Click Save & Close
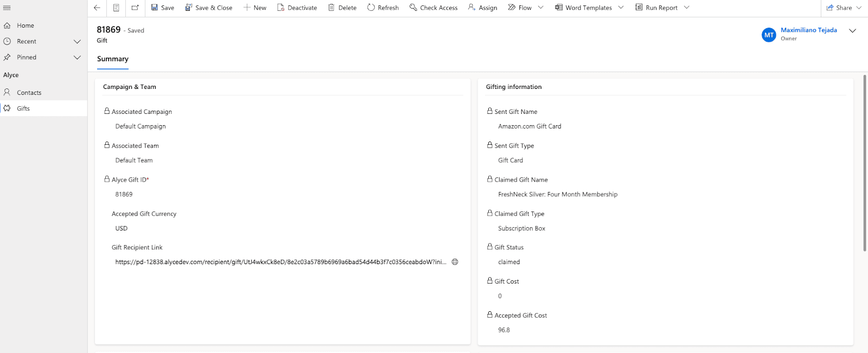The image size is (868, 353). [209, 8]
